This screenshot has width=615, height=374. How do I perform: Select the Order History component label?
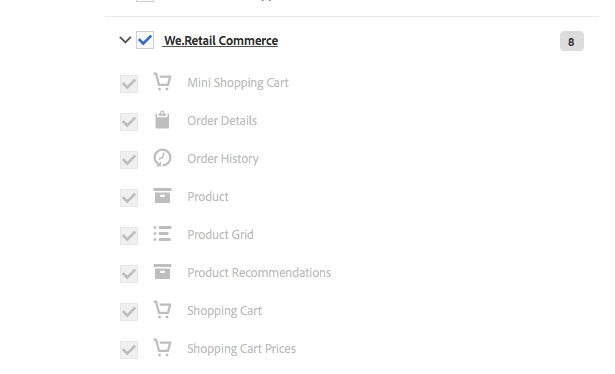tap(223, 159)
